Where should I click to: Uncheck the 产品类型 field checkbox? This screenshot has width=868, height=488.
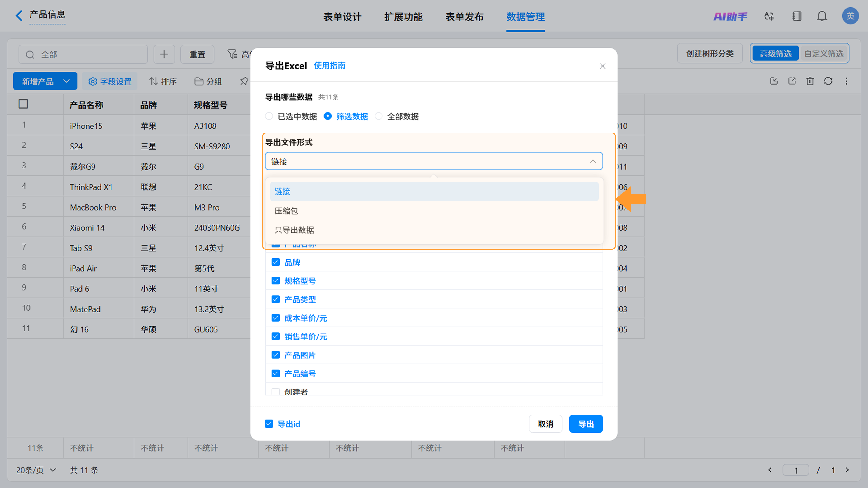(276, 299)
